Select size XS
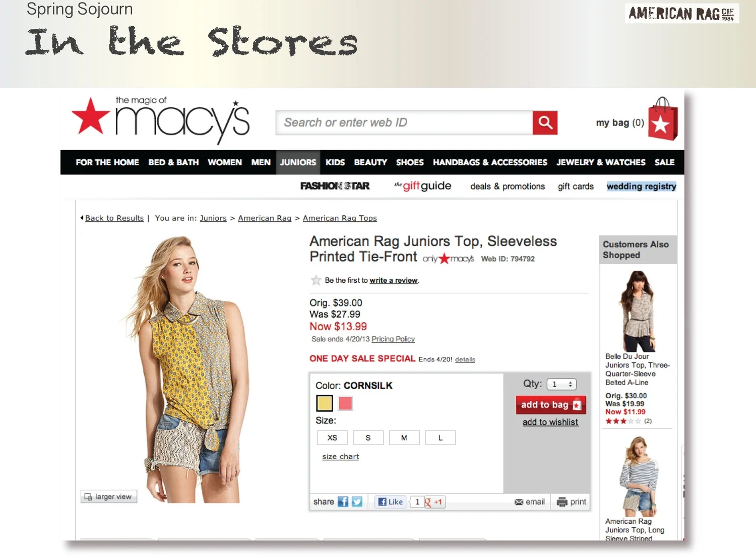756x558 pixels. [332, 438]
